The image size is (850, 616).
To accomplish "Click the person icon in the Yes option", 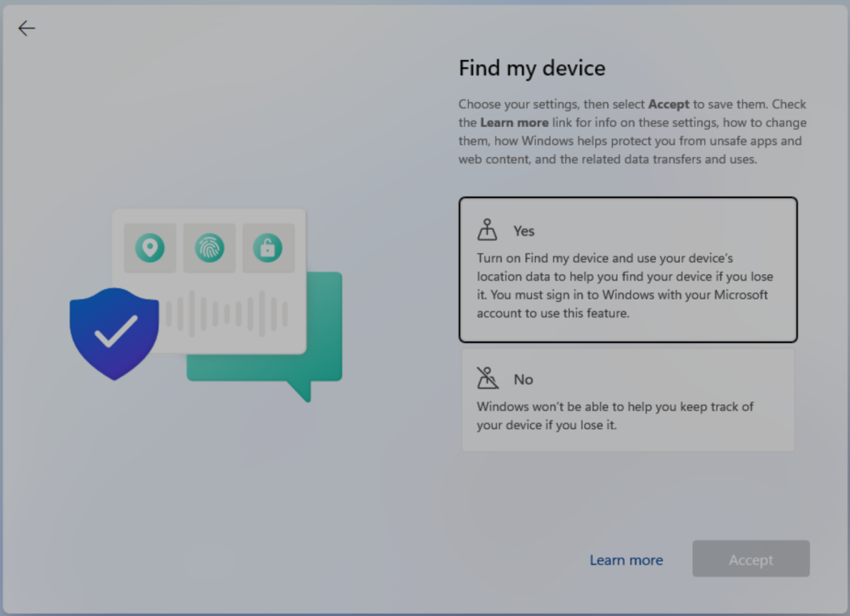I will (x=487, y=229).
